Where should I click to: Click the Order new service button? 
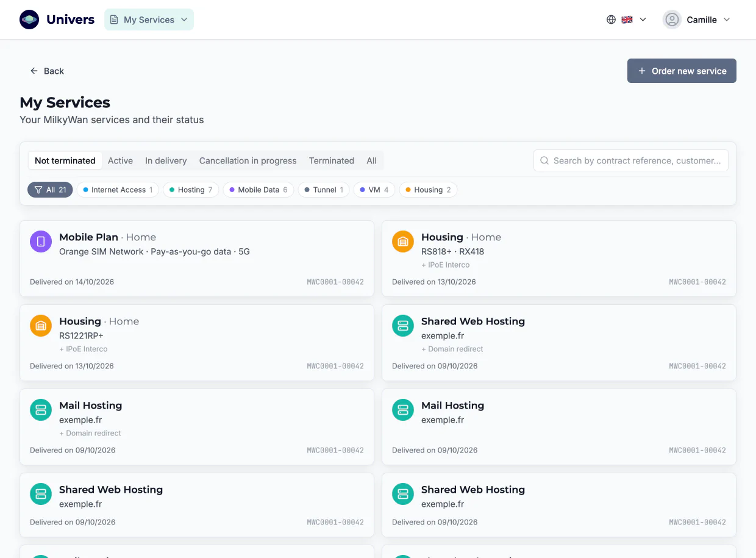(x=682, y=71)
